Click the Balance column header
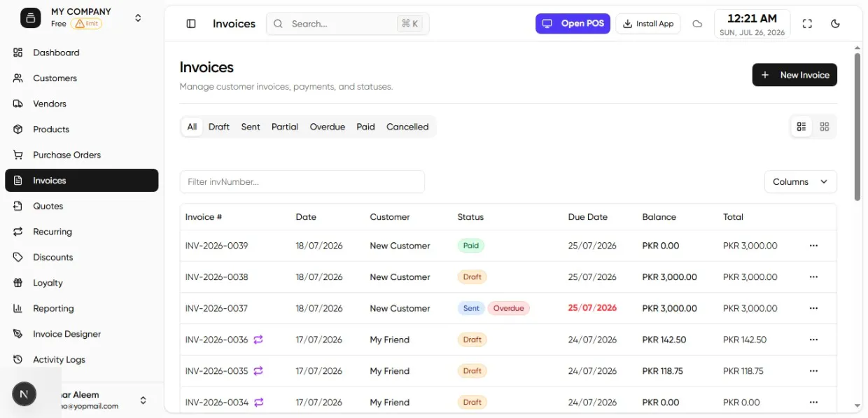 coord(659,217)
